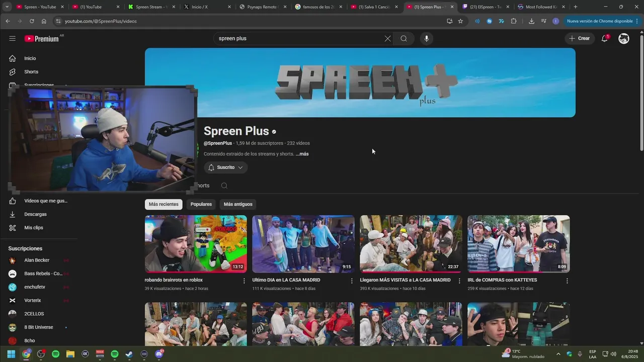Open options menu for Ultimo DIA en LA CASA MADRID
This screenshot has width=644, height=362.
coord(352,281)
